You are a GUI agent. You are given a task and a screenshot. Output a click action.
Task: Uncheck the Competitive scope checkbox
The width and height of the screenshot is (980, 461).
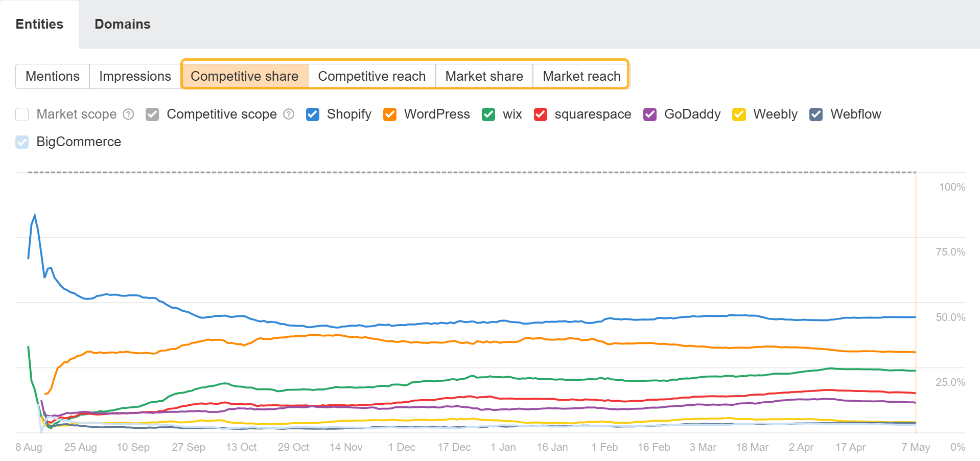click(x=152, y=114)
